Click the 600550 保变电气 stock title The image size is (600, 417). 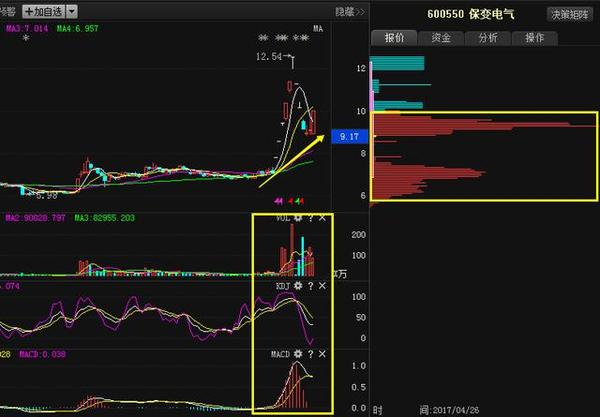point(471,15)
